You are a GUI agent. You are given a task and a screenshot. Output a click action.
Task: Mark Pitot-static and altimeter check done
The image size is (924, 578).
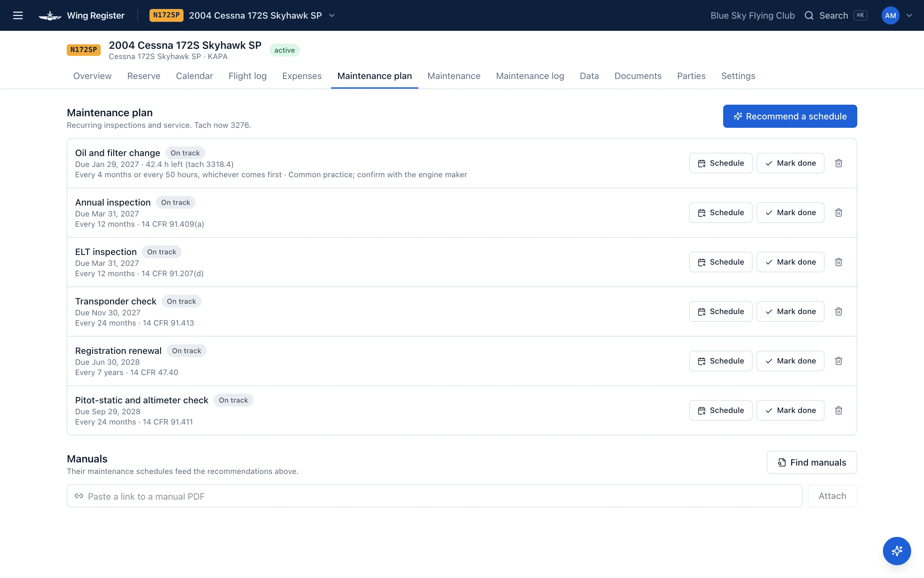pos(790,410)
